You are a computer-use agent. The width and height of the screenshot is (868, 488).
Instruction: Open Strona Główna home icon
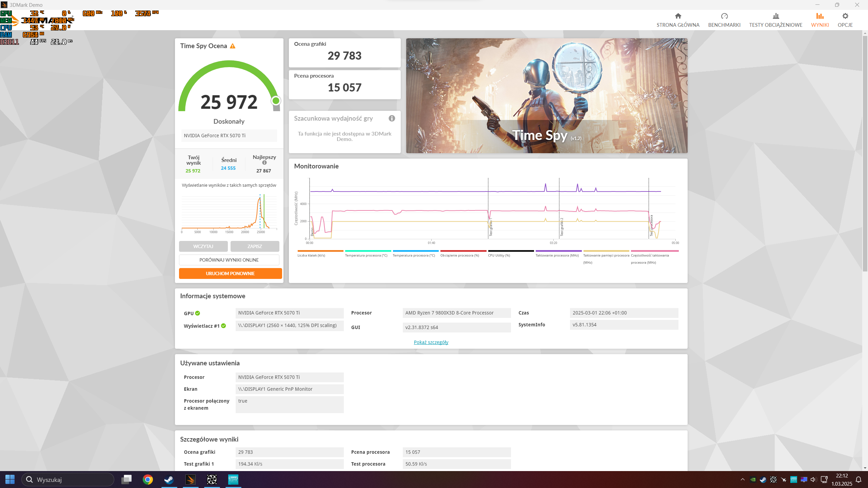678,16
